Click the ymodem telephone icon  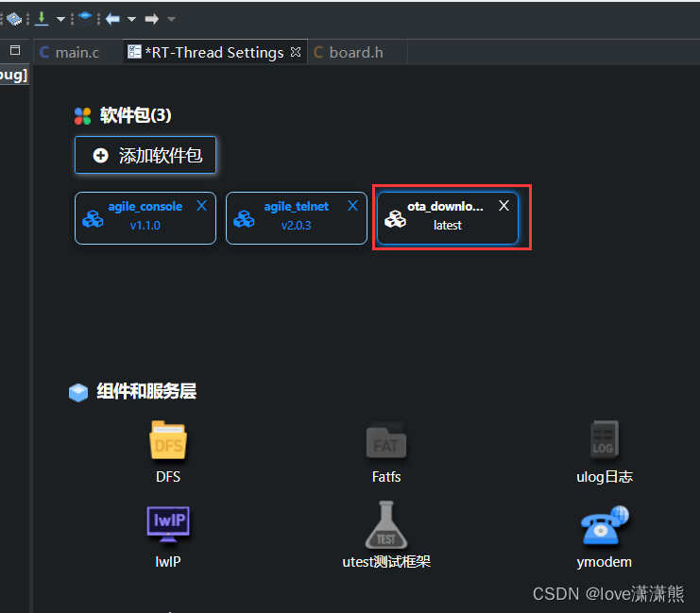604,525
